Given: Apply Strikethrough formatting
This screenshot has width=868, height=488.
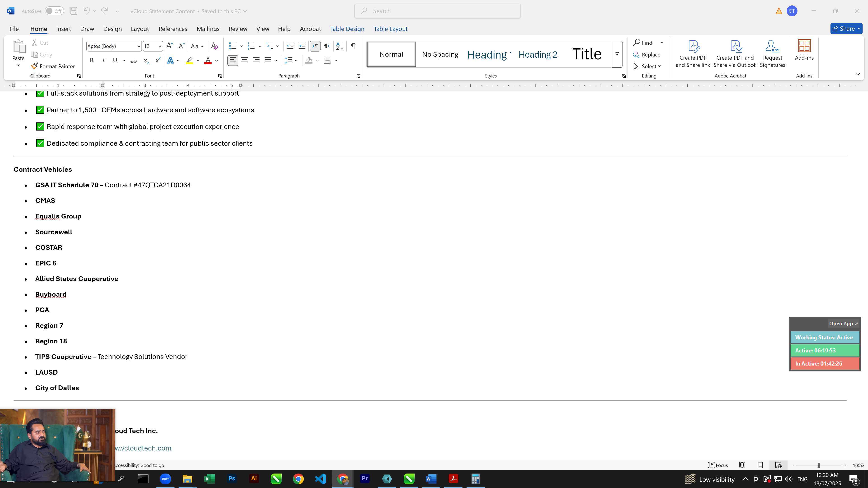Looking at the screenshot, I should (134, 61).
